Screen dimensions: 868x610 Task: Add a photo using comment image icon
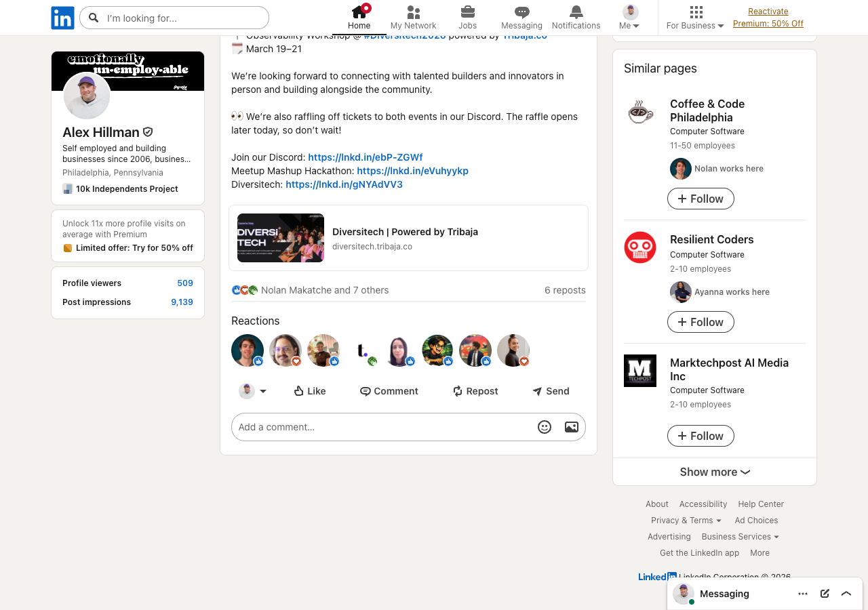(x=571, y=427)
